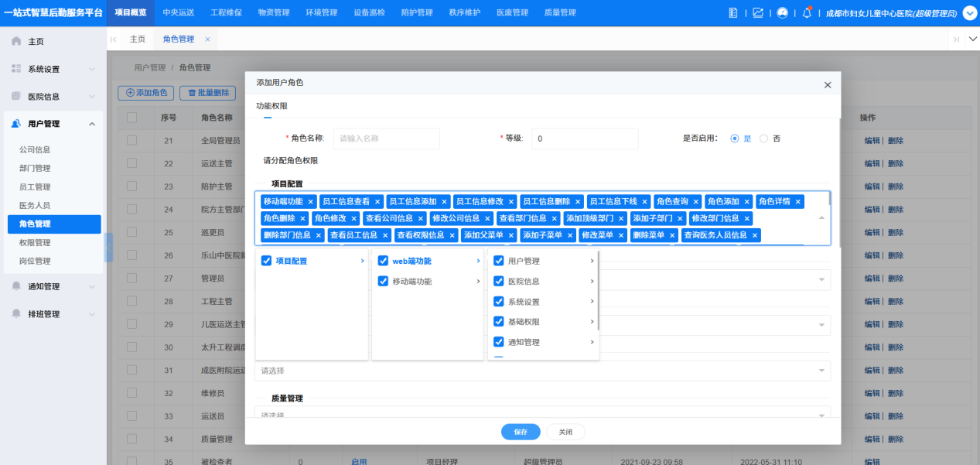Open the user account dropdown arrow at top right
This screenshot has height=465, width=980.
970,13
